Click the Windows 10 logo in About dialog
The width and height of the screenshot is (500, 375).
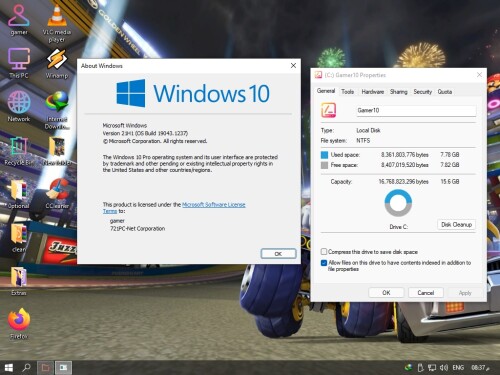[x=193, y=93]
